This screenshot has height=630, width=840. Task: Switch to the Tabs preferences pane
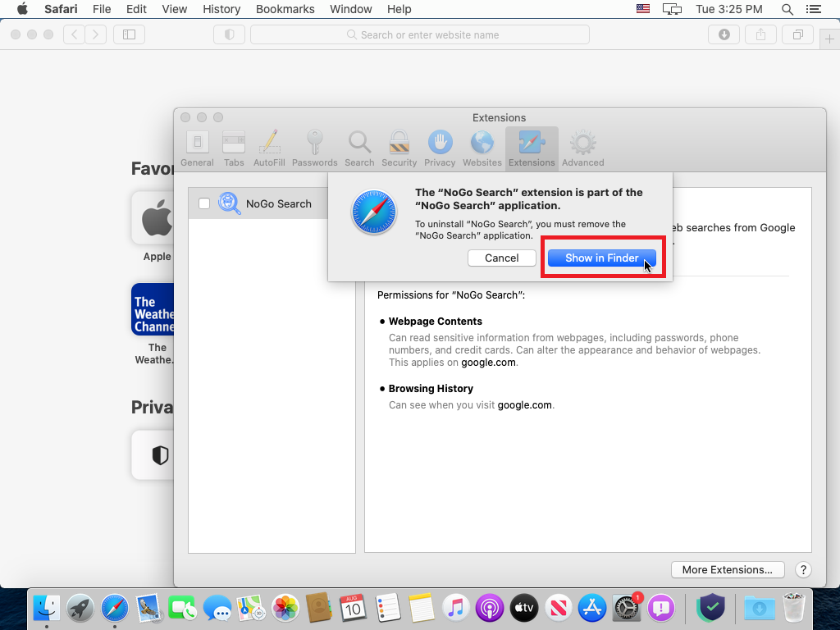[x=234, y=148]
